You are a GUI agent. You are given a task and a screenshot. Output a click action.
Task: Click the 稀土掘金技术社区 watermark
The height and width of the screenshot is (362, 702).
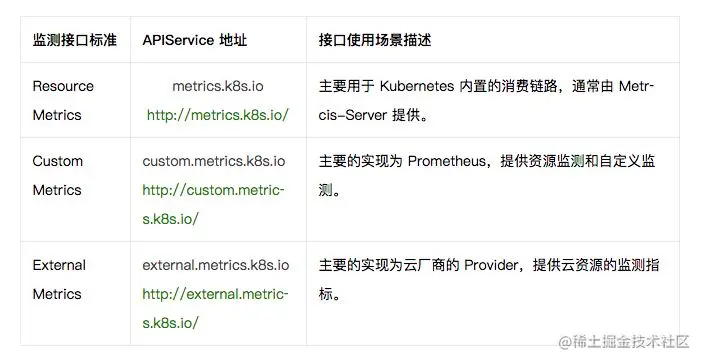point(623,342)
